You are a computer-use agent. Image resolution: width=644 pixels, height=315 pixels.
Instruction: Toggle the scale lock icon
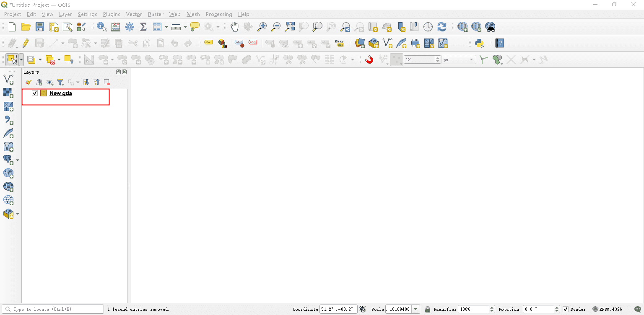(427, 309)
